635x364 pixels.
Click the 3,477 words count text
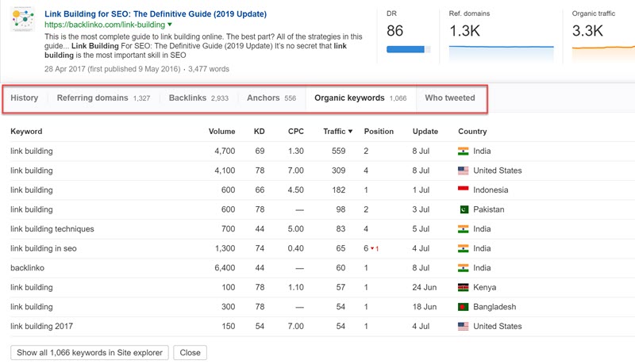(209, 69)
